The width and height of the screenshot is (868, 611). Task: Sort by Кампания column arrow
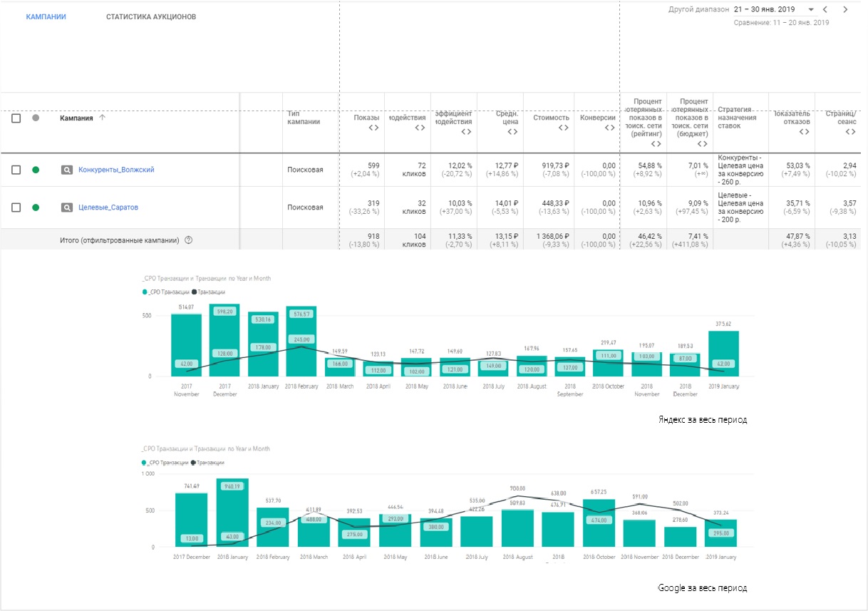102,118
